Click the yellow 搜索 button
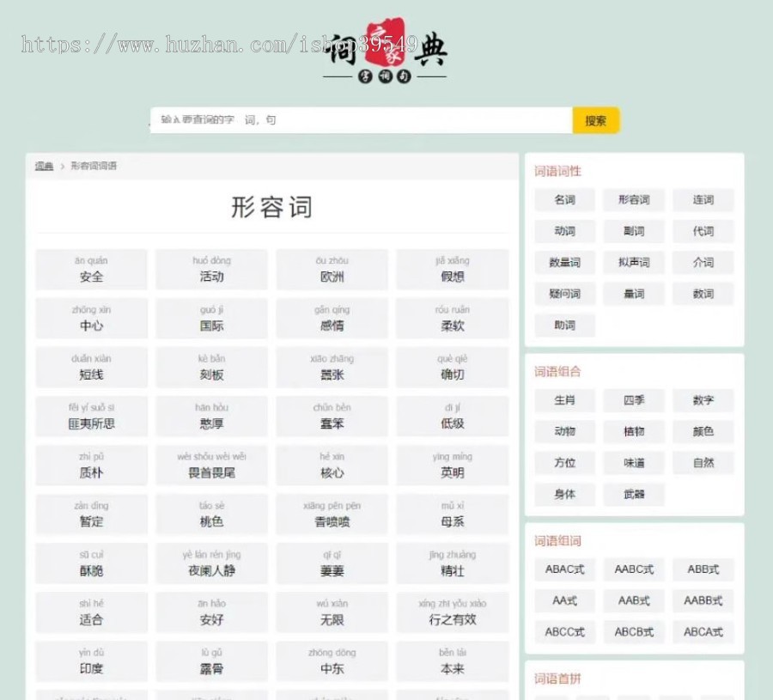The width and height of the screenshot is (773, 700). [595, 120]
